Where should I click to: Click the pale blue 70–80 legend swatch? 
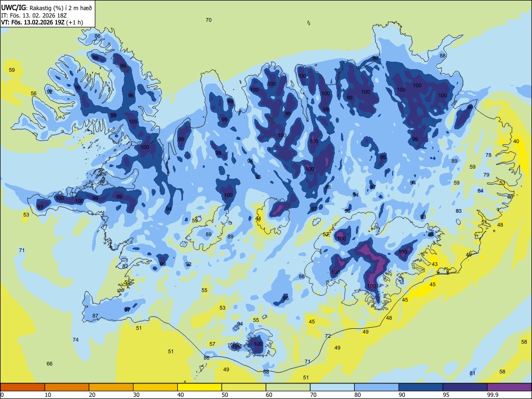(x=332, y=387)
